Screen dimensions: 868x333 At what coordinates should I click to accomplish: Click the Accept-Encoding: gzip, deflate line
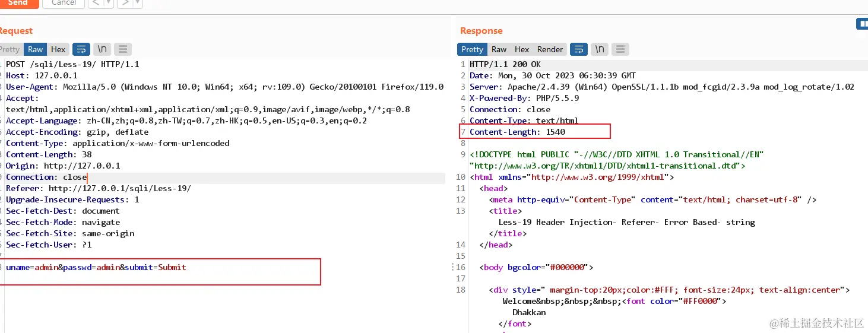[x=77, y=132]
